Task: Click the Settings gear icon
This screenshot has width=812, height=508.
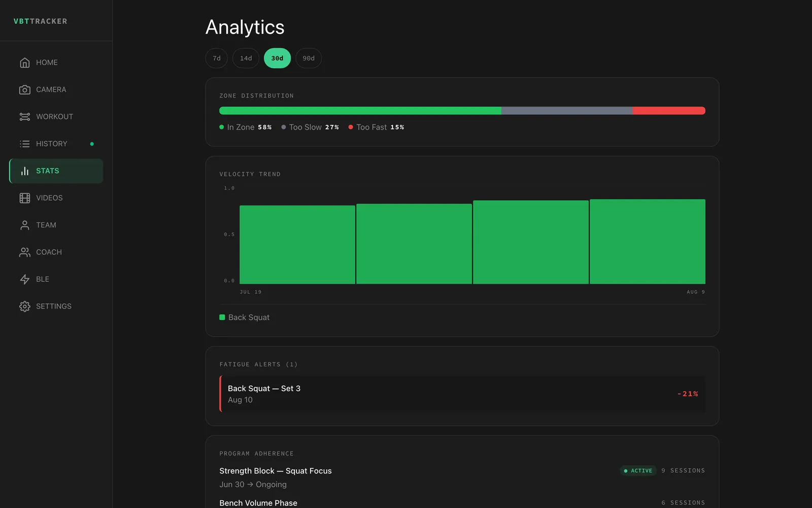Action: 24,306
